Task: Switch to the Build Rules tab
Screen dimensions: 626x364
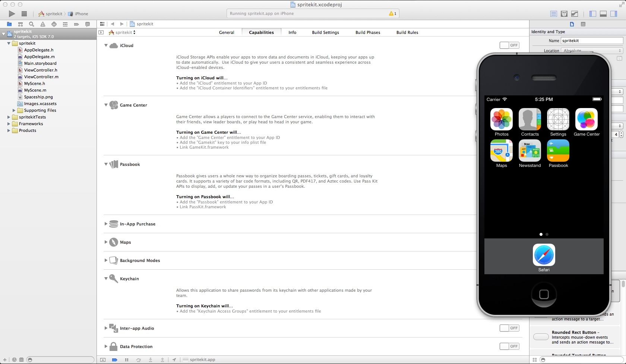Action: (x=407, y=32)
